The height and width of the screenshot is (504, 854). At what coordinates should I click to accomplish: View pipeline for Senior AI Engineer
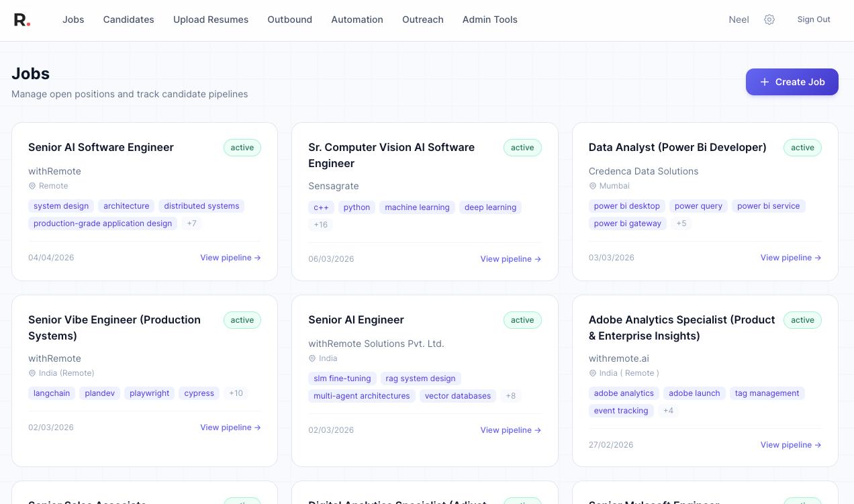click(510, 430)
